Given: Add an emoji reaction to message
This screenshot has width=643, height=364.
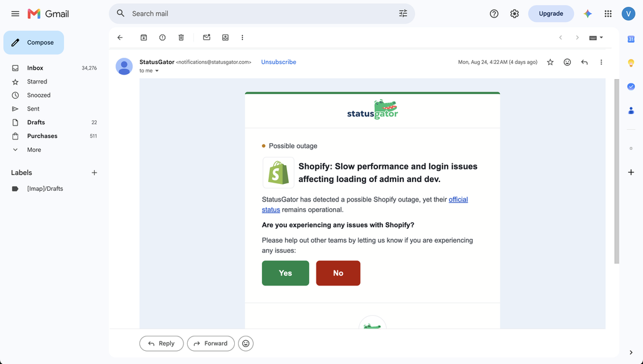Looking at the screenshot, I should (567, 62).
